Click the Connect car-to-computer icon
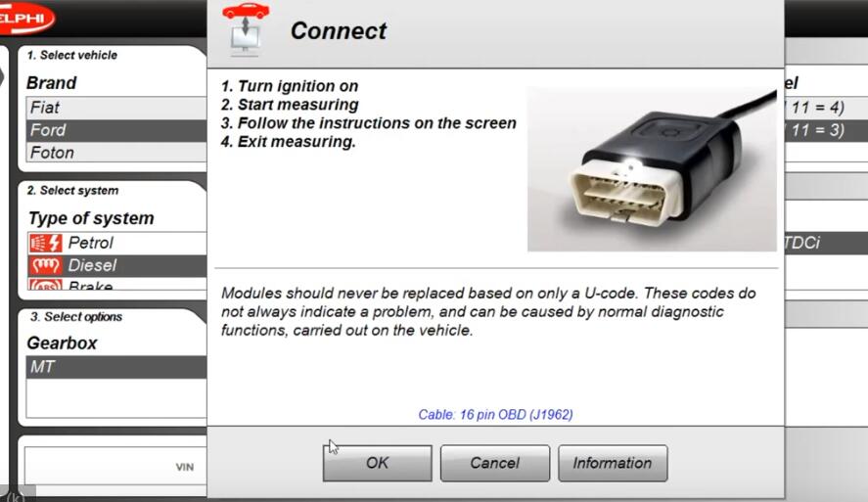 coord(246,28)
